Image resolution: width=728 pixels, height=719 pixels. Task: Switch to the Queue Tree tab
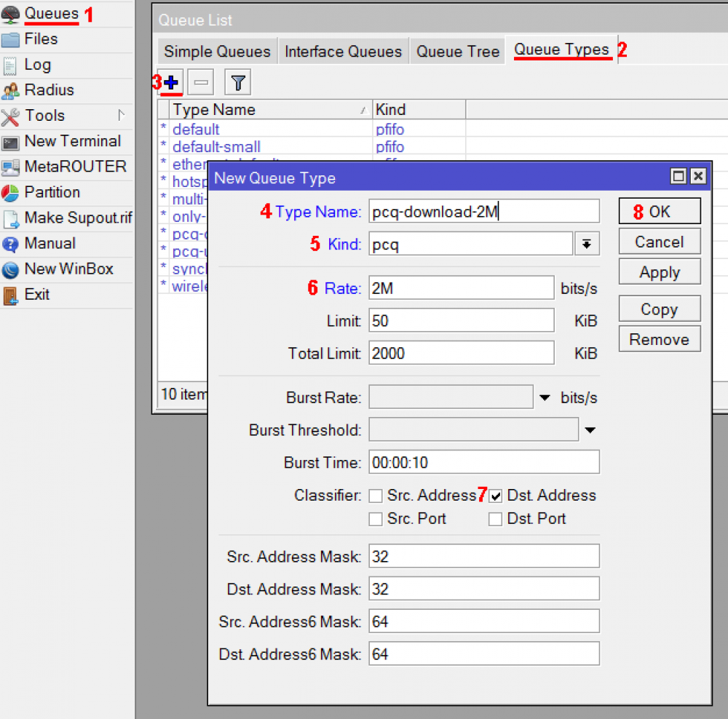[458, 52]
